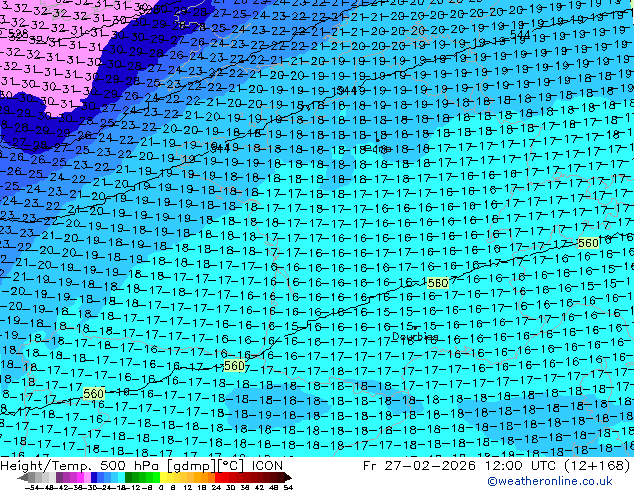Click the 560 contour label nearest Dourbies
Image resolution: width=634 pixels, height=490 pixels.
(437, 283)
